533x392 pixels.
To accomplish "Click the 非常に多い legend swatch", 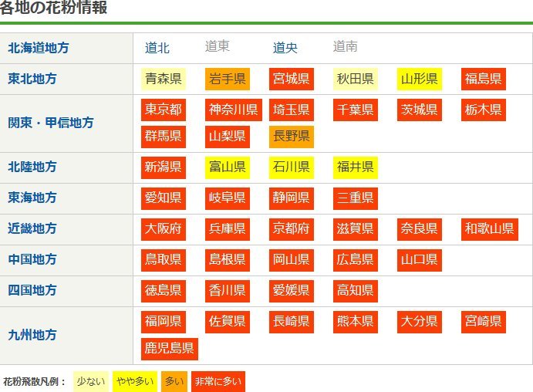I will pyautogui.click(x=218, y=380).
